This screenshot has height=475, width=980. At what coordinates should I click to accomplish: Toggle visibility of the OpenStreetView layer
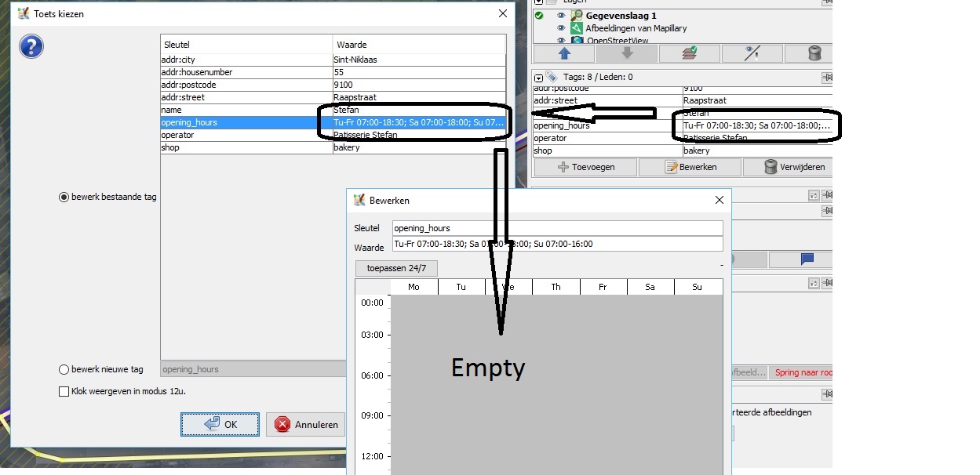[x=561, y=40]
